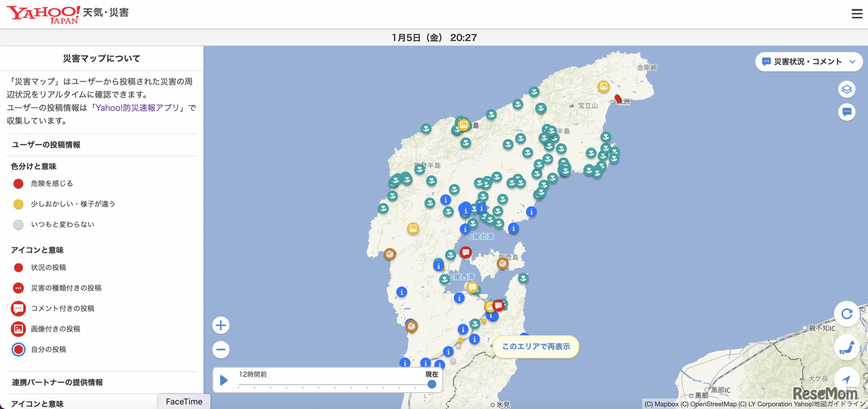The width and height of the screenshot is (868, 409).
Task: Click the このエリアで再表示 button
Action: pos(536,347)
